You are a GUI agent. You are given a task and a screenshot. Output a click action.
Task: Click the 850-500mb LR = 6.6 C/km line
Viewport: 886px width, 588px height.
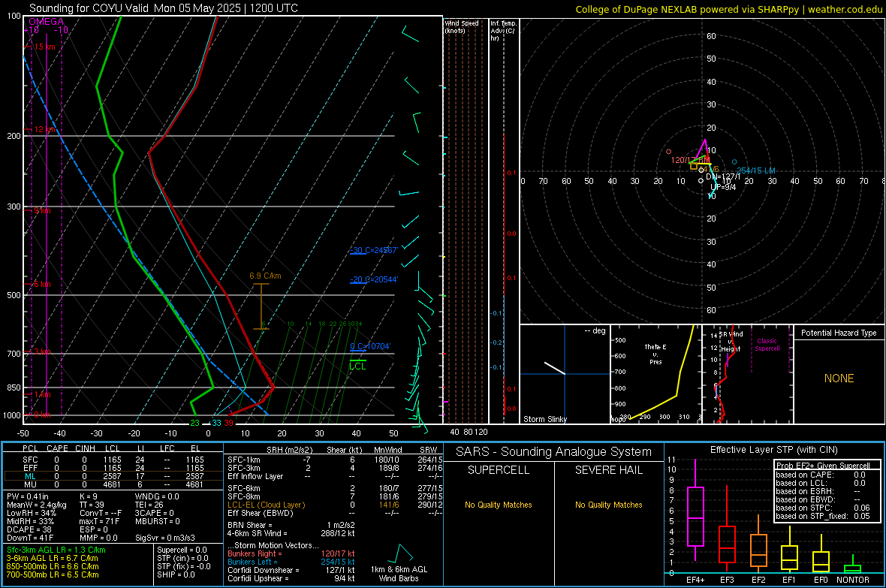[53, 566]
